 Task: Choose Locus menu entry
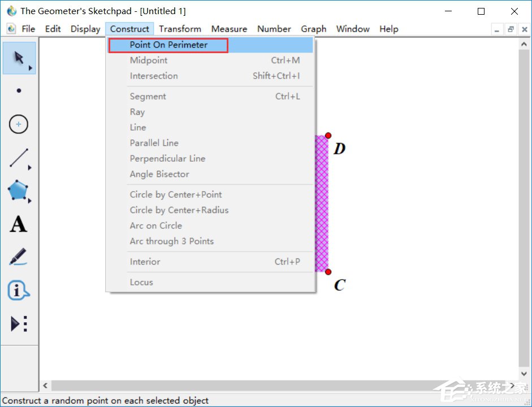(210, 282)
